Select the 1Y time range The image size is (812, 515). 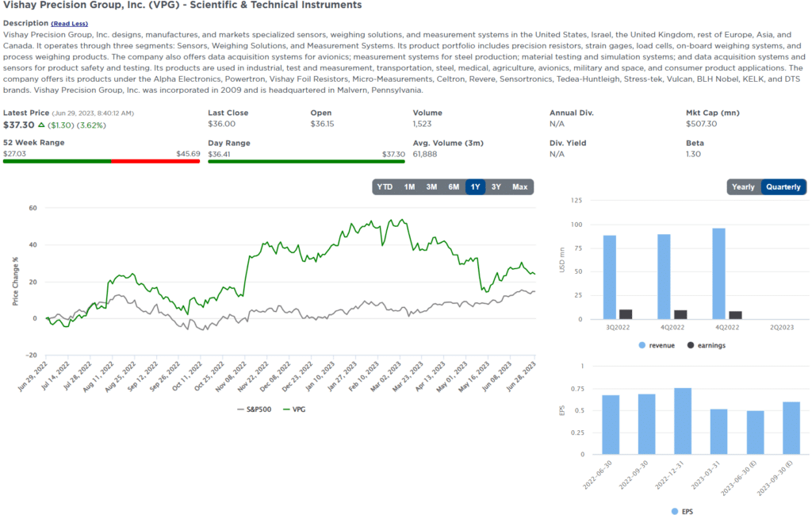(476, 187)
